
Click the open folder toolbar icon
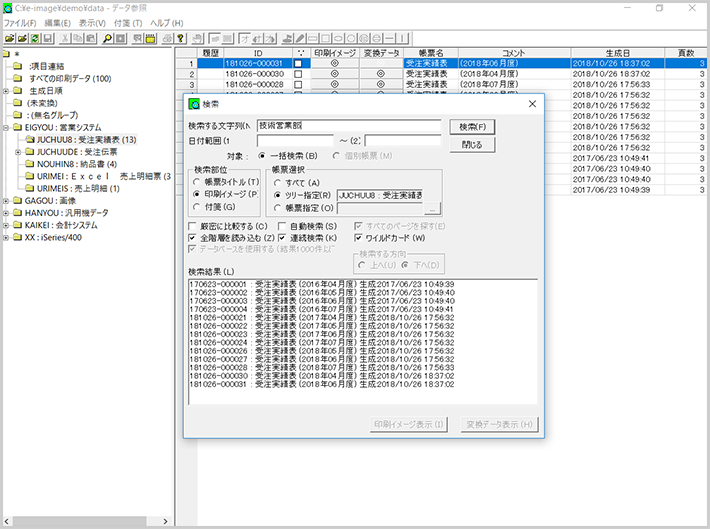tap(8, 38)
